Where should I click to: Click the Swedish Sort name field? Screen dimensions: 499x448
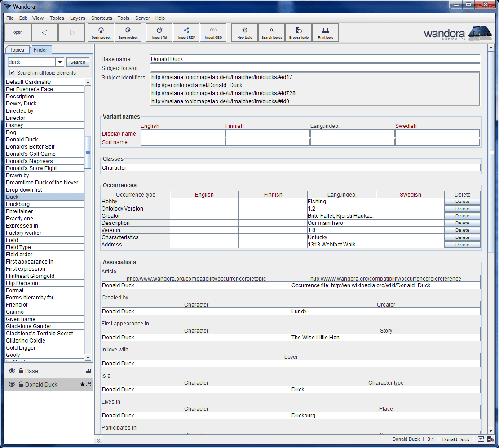click(x=437, y=142)
